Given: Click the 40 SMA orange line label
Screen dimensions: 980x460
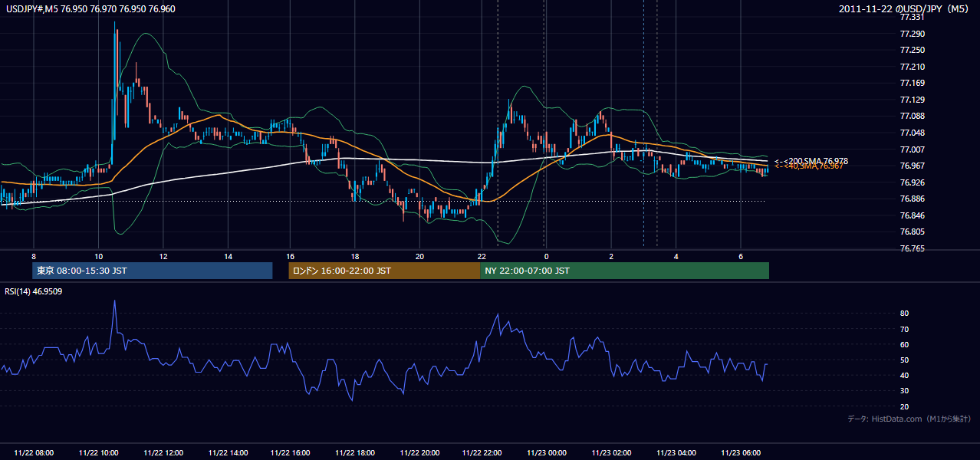Looking at the screenshot, I should [809, 166].
